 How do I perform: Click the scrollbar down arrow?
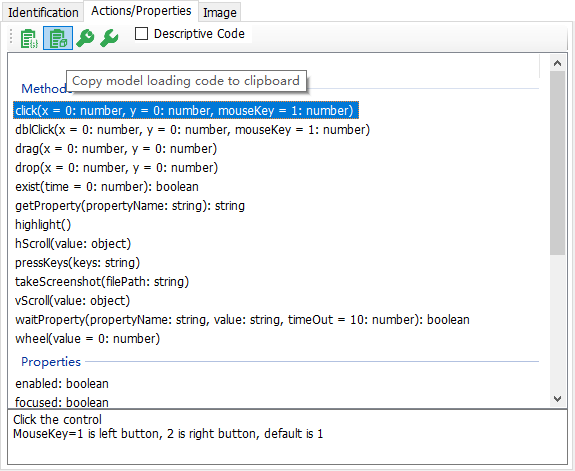pos(557,399)
